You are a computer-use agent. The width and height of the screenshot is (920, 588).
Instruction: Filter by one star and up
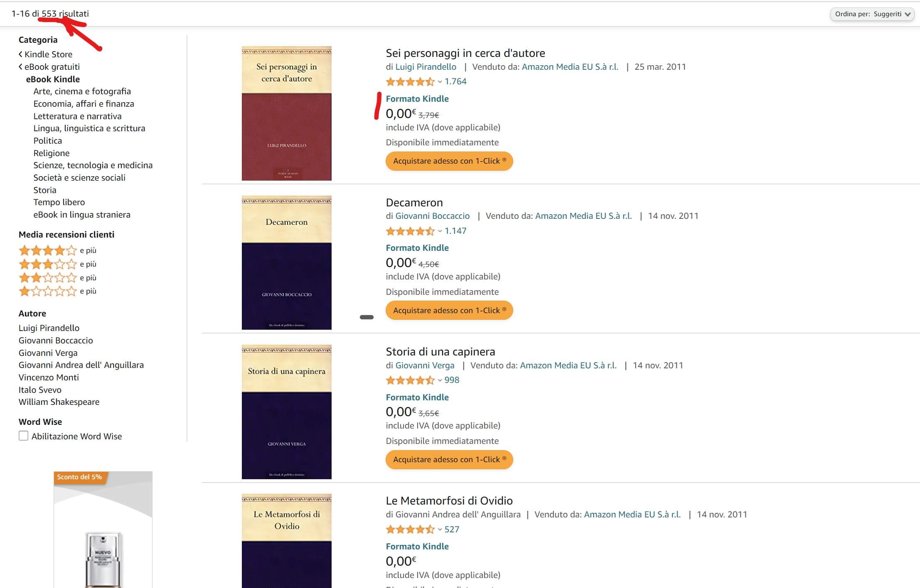click(48, 291)
